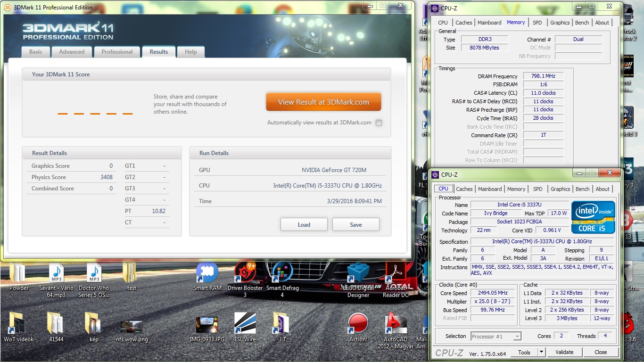
Task: Launch Smart RAM shortcut
Action: pyautogui.click(x=207, y=277)
